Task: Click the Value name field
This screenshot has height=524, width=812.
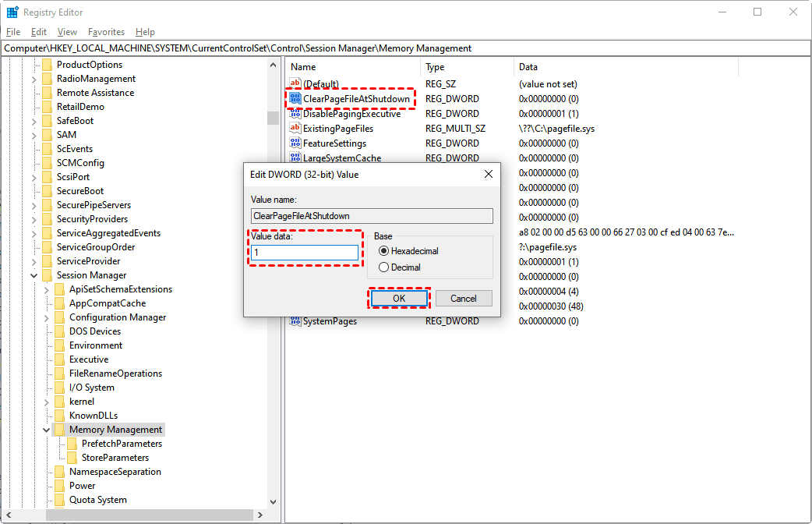Action: [x=372, y=216]
